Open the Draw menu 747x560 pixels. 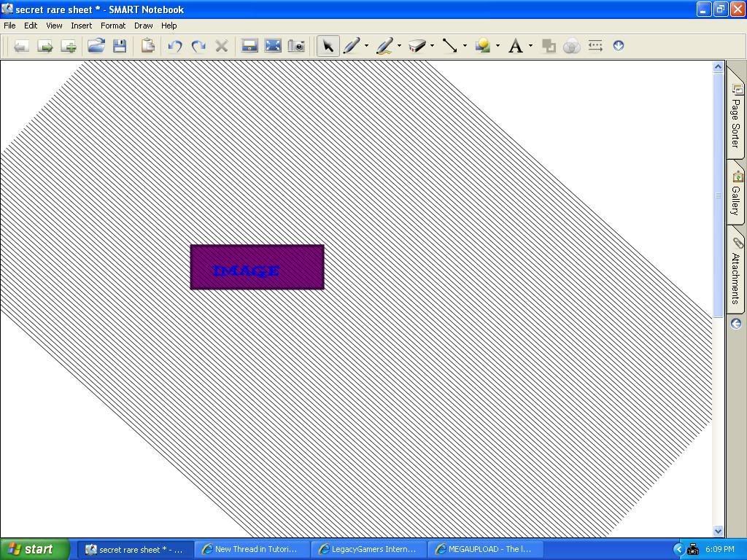pos(143,25)
